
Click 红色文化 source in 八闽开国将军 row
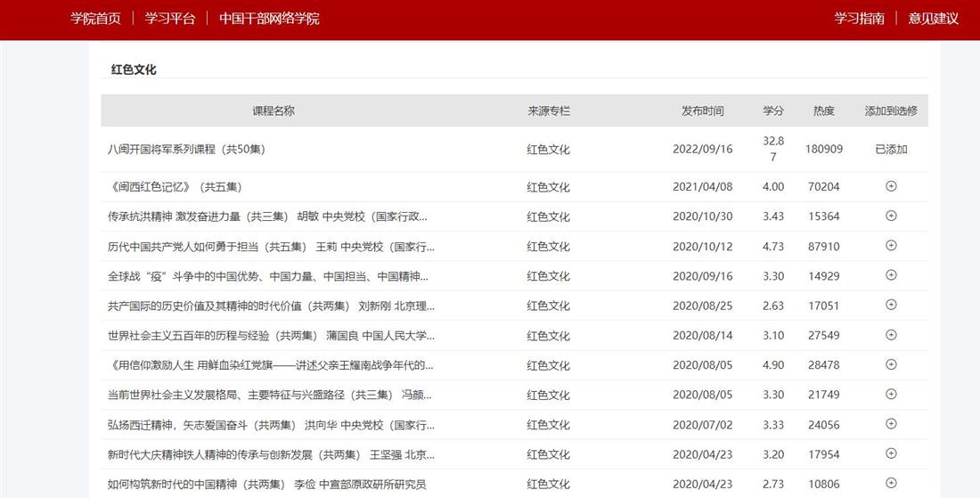548,150
